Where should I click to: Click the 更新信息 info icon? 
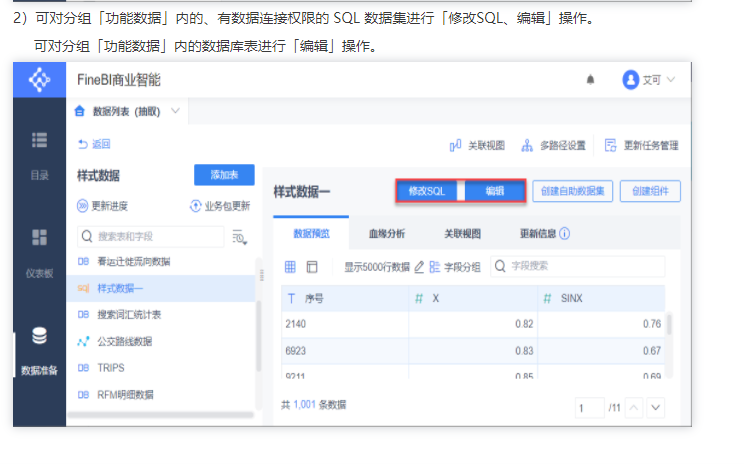(x=564, y=233)
